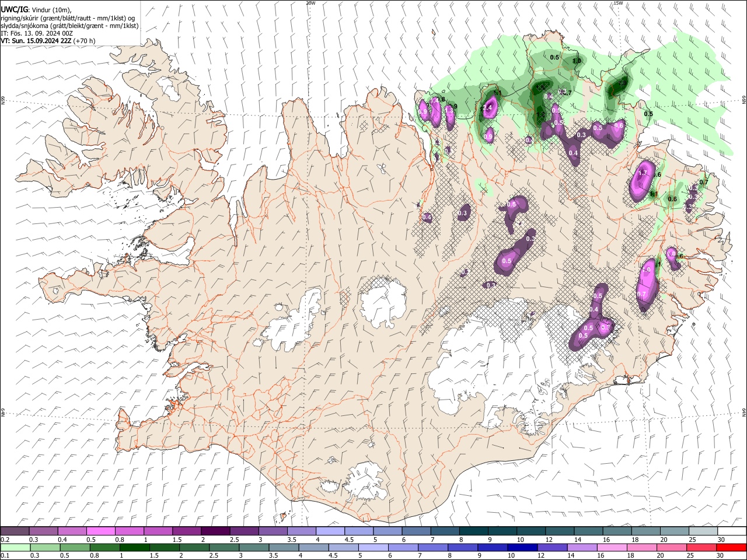
Task: Click the '1.7' value in the eastern pink cell
Action: pyautogui.click(x=643, y=173)
